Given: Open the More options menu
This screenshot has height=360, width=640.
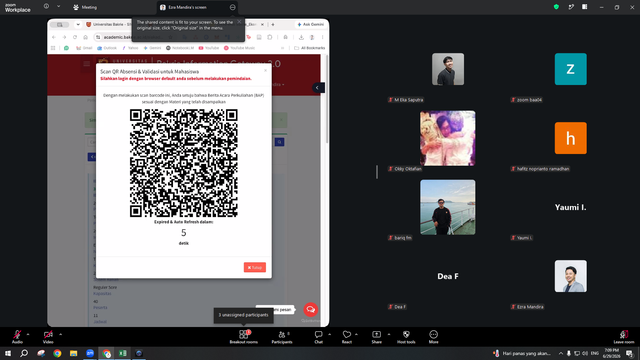Looking at the screenshot, I should [x=433, y=337].
